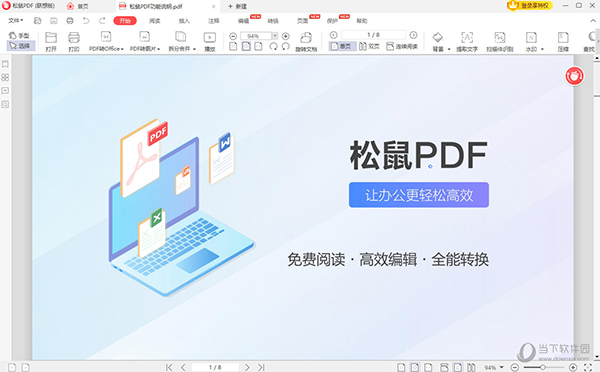Go to previous page in status bar
Screen dimensions: 600x372
[x=183, y=367]
